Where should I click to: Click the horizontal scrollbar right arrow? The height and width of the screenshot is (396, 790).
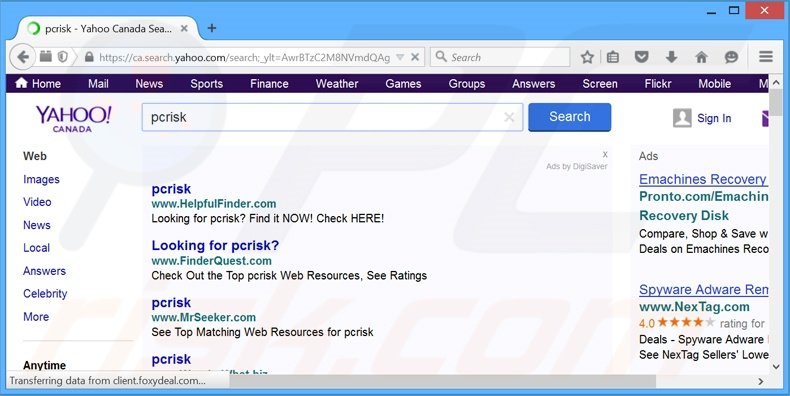761,382
